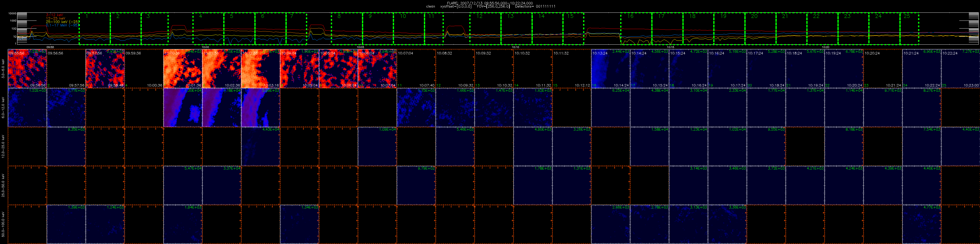The width and height of the screenshot is (980, 244).
Task: View the 3-6 keV image at 10:14:24
Action: (x=649, y=69)
